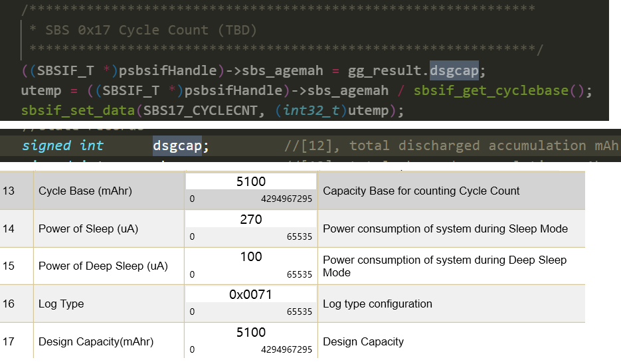
Task: Click row number 15 in the table
Action: [x=9, y=266]
